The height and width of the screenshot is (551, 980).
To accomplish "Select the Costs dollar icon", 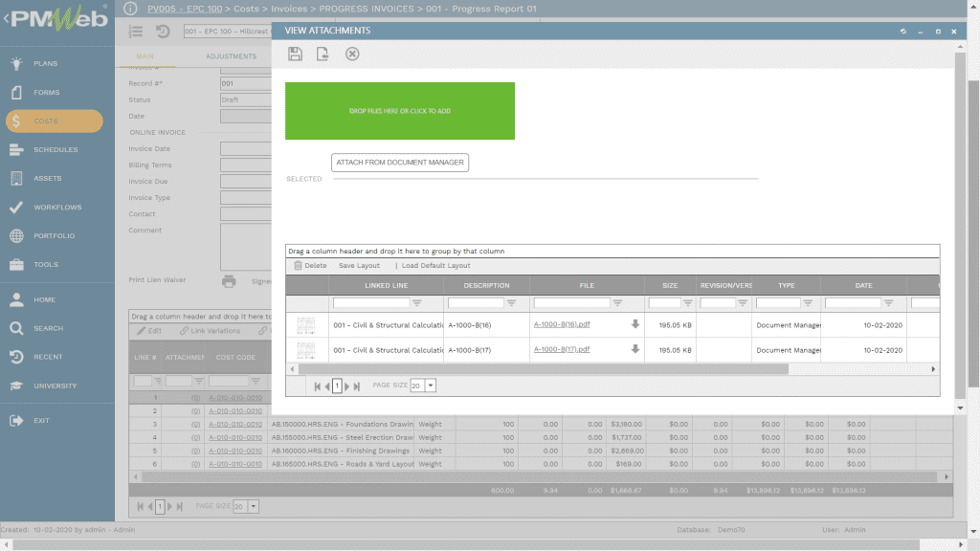I will click(17, 121).
